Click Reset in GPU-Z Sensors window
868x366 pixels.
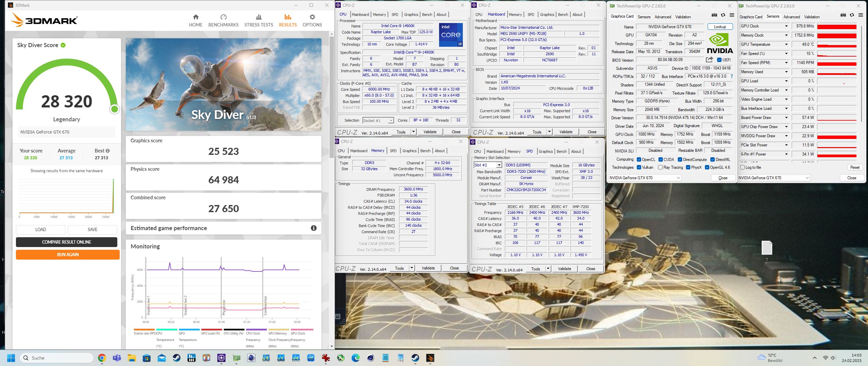[855, 167]
